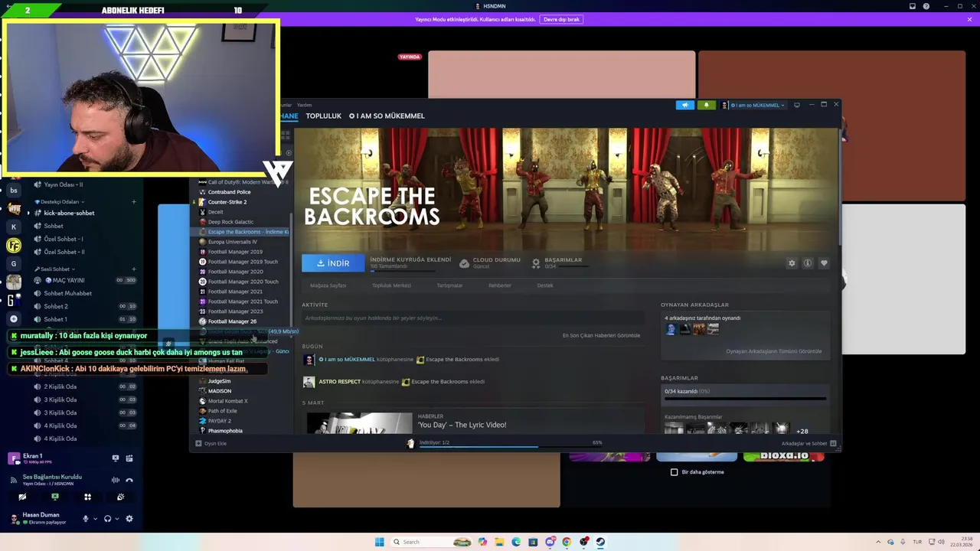980x551 pixels.
Task: Open Tartışmalar tab
Action: tap(449, 285)
